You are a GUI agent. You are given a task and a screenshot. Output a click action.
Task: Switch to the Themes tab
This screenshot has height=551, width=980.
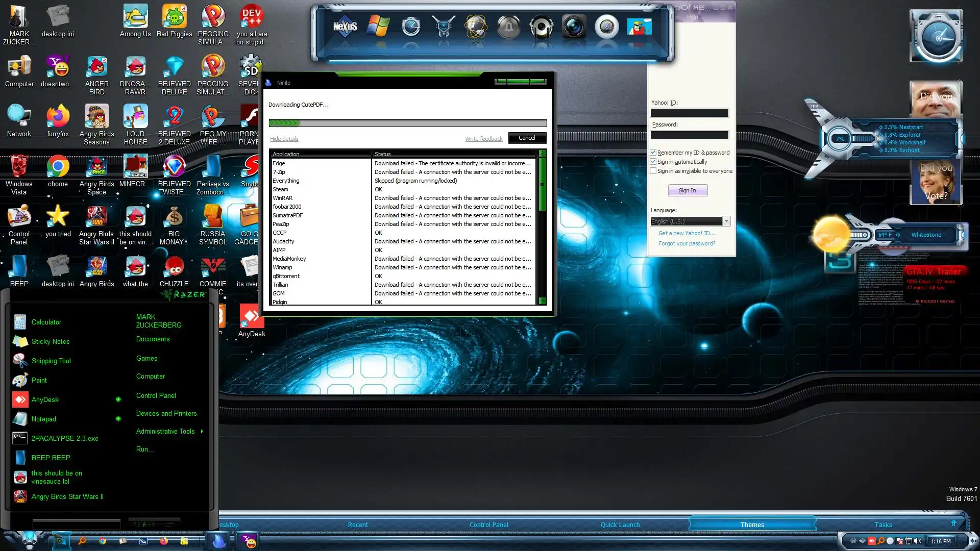(x=752, y=524)
